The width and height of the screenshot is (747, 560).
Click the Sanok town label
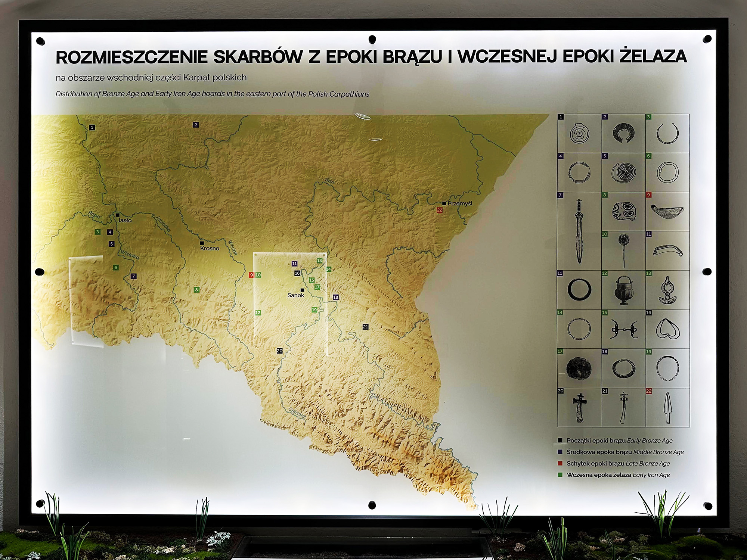pos(296,295)
